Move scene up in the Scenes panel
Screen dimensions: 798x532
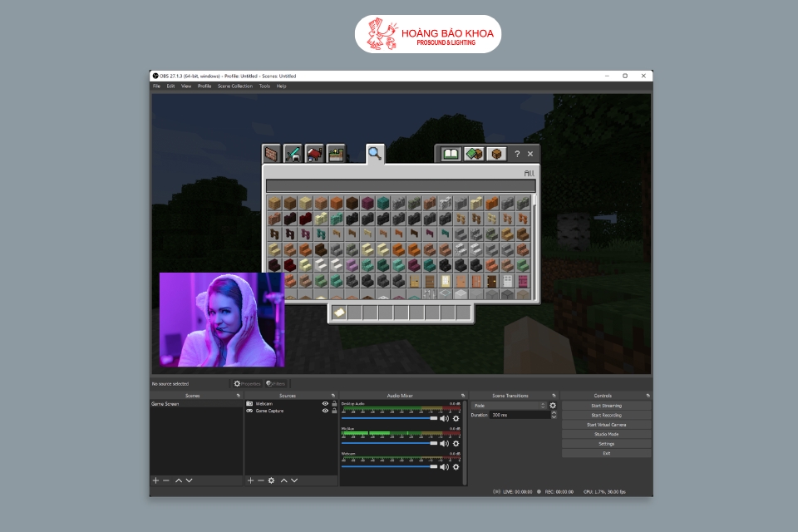pyautogui.click(x=179, y=480)
